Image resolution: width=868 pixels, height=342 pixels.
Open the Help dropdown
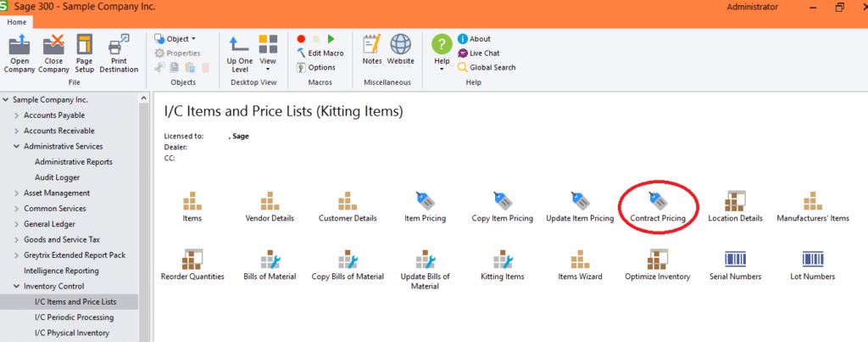tap(442, 53)
